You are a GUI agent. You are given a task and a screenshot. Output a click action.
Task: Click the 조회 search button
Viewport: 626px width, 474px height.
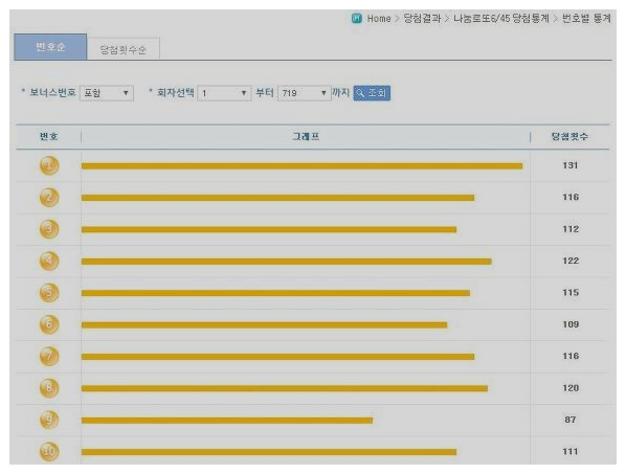pyautogui.click(x=372, y=93)
